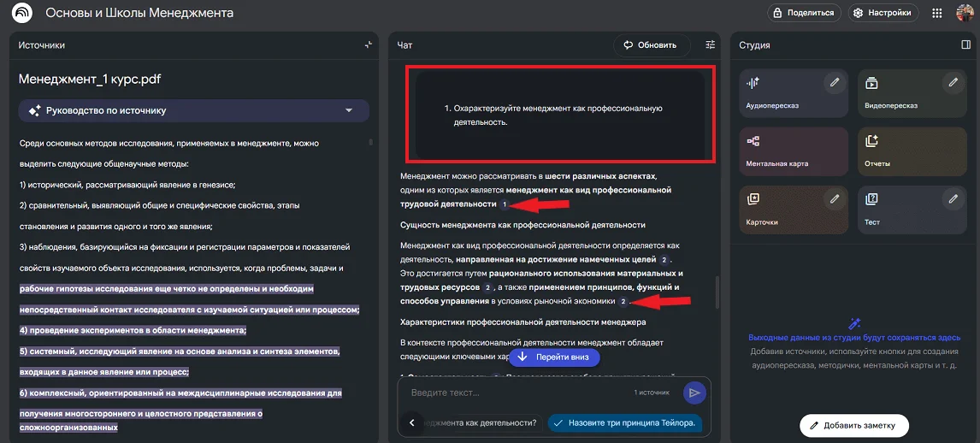Screen dimensions: 980x443
Task: Collapse the Sources panel
Action: click(368, 45)
